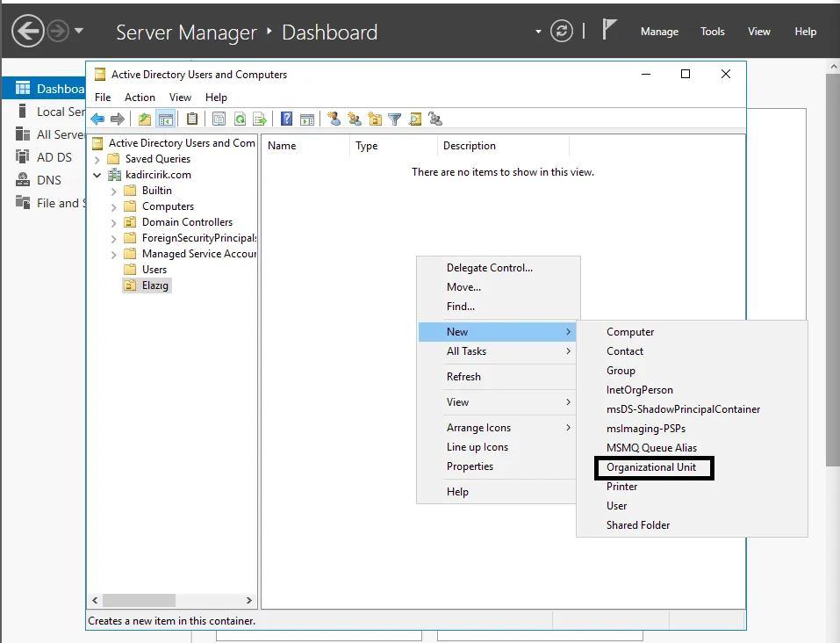
Task: Toggle Show/Hide Console Tree toolbar icon
Action: 166,119
